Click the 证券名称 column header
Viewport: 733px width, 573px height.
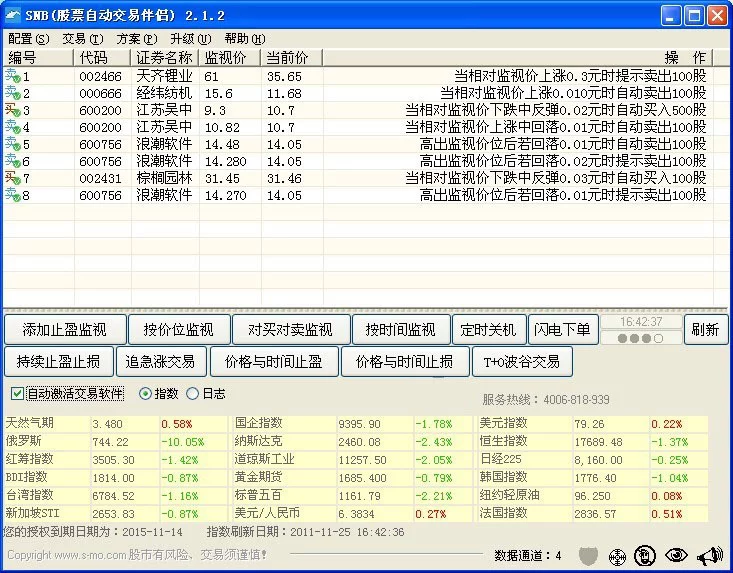coord(165,58)
